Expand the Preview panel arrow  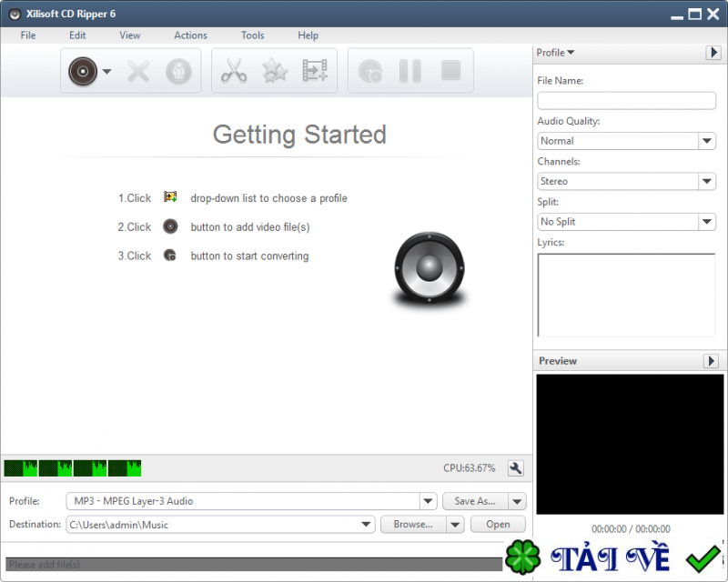pos(713,361)
